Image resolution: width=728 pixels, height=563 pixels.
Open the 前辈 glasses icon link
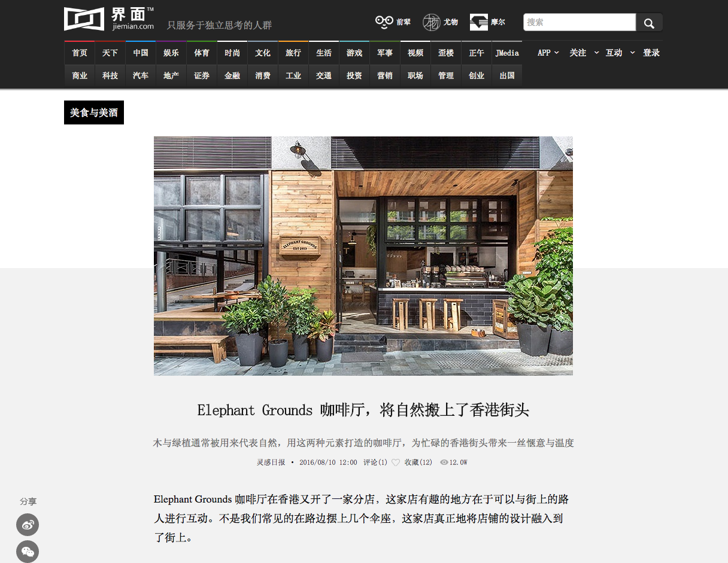393,22
